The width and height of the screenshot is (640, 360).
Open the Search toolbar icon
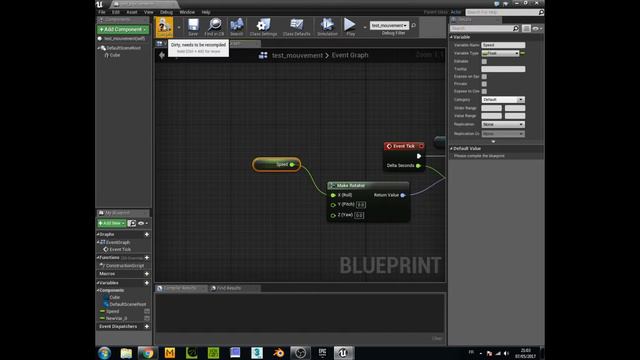(x=236, y=27)
